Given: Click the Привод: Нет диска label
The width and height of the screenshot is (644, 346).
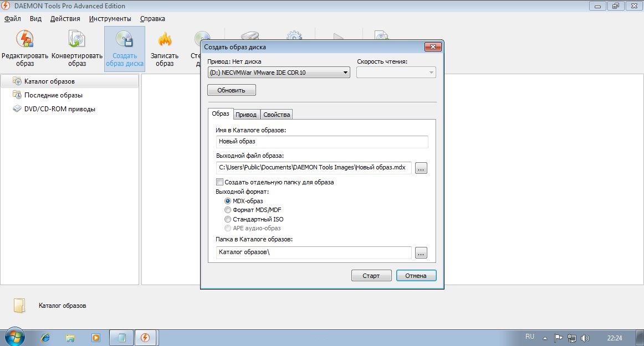Looking at the screenshot, I should tap(234, 61).
